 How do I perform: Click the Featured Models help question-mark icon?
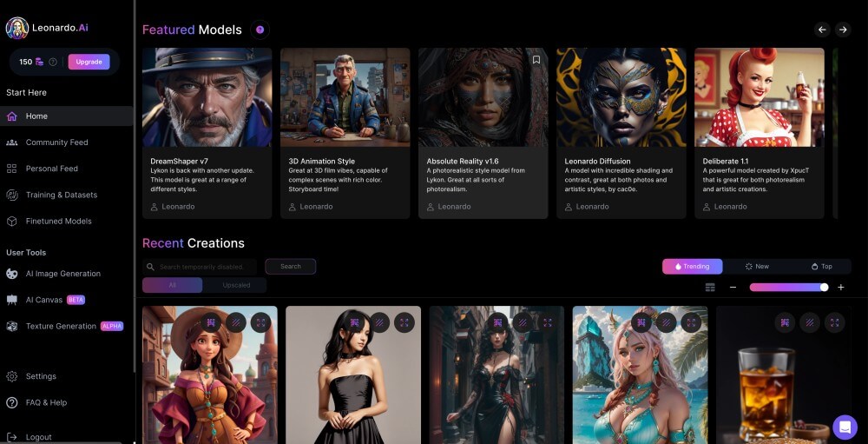pyautogui.click(x=260, y=30)
